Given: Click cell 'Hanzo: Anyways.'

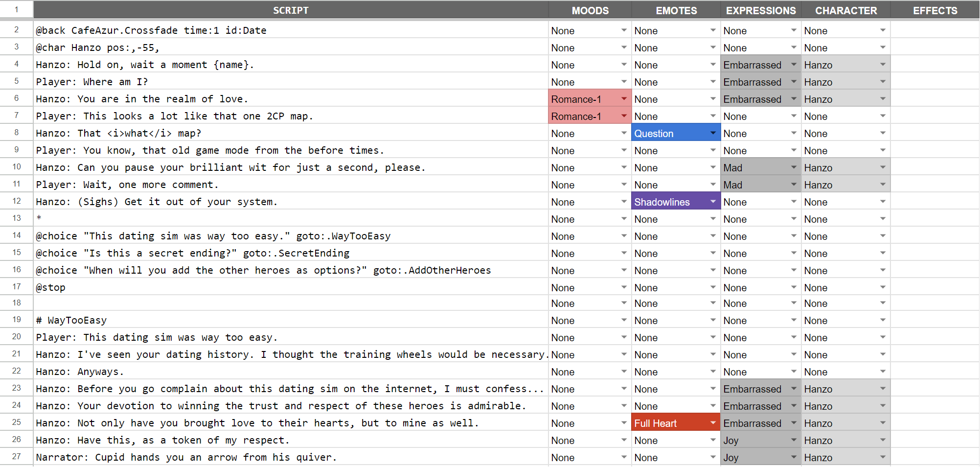Looking at the screenshot, I should click(291, 372).
